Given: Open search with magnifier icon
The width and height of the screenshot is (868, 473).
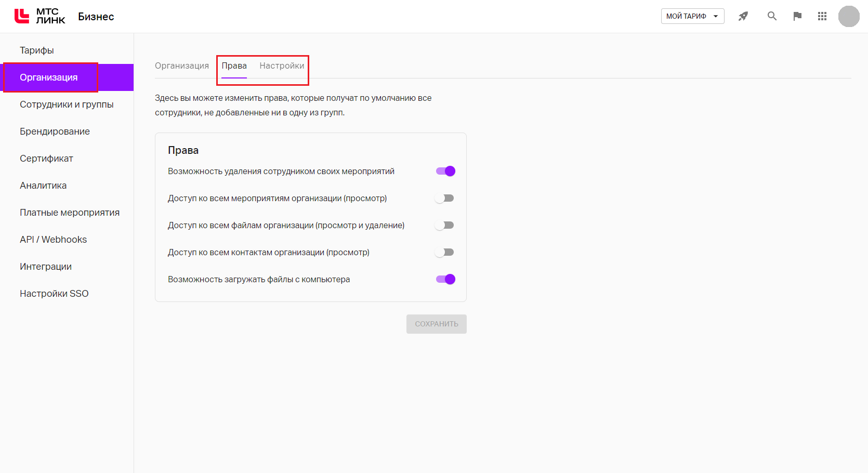Looking at the screenshot, I should point(772,16).
